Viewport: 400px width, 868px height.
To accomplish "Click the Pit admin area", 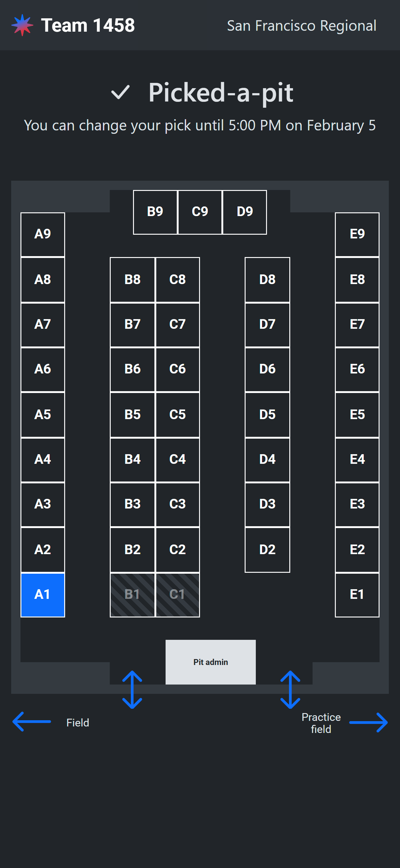I will (x=211, y=662).
